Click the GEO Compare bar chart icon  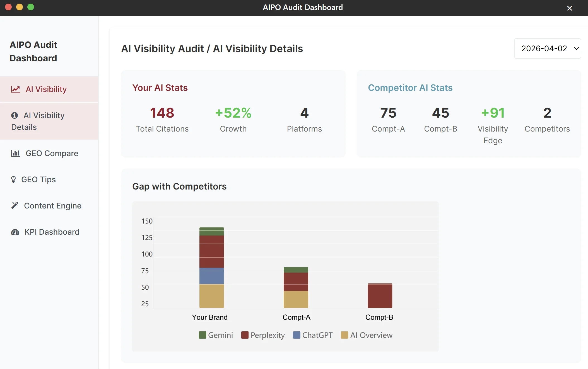(15, 153)
